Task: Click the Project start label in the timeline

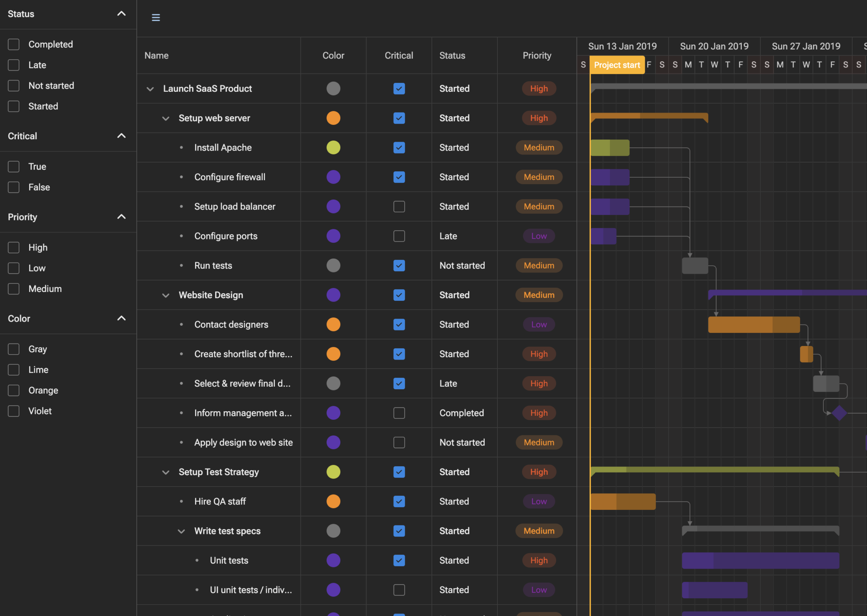Action: click(616, 65)
